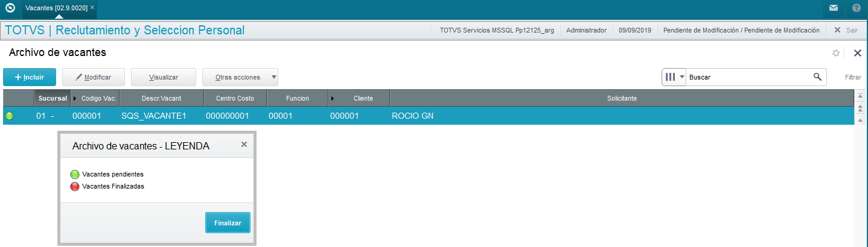
Task: Open the search column selector dropdown
Action: 674,77
